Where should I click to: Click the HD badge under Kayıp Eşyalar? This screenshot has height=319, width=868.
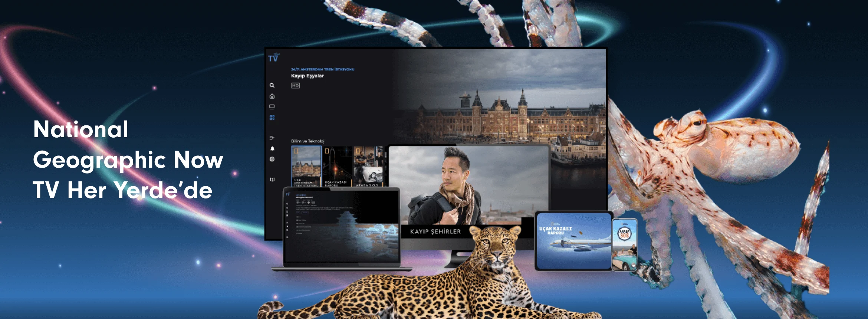click(295, 86)
